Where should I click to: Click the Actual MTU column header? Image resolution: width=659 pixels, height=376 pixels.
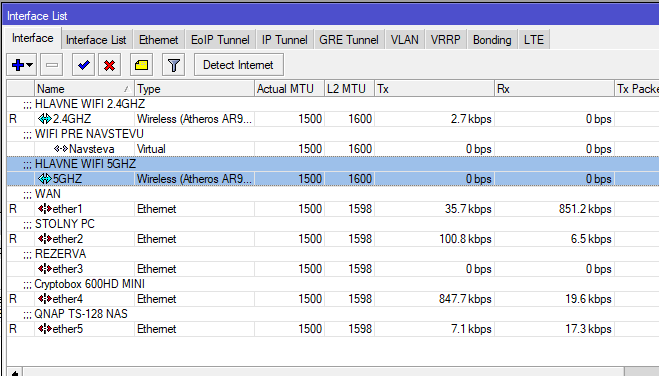289,89
